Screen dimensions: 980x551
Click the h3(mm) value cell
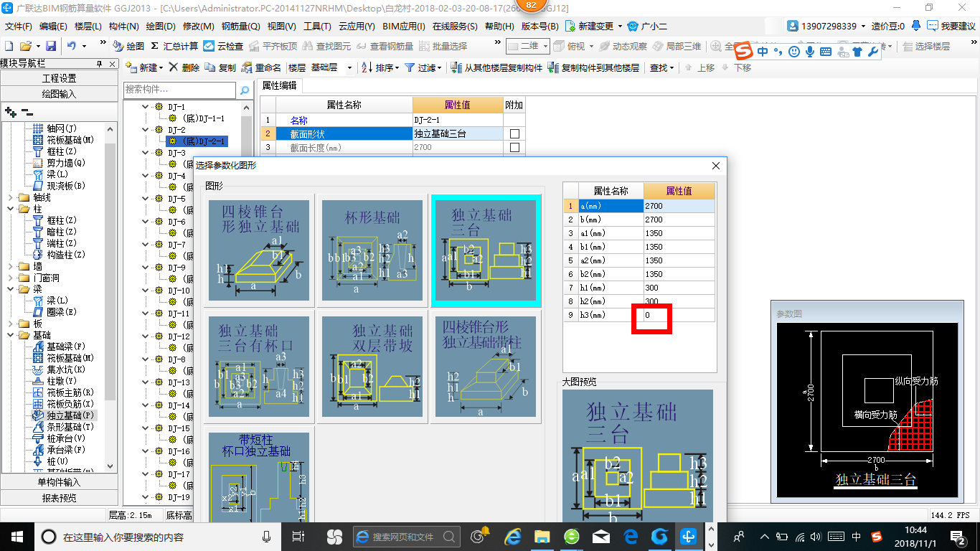[679, 315]
